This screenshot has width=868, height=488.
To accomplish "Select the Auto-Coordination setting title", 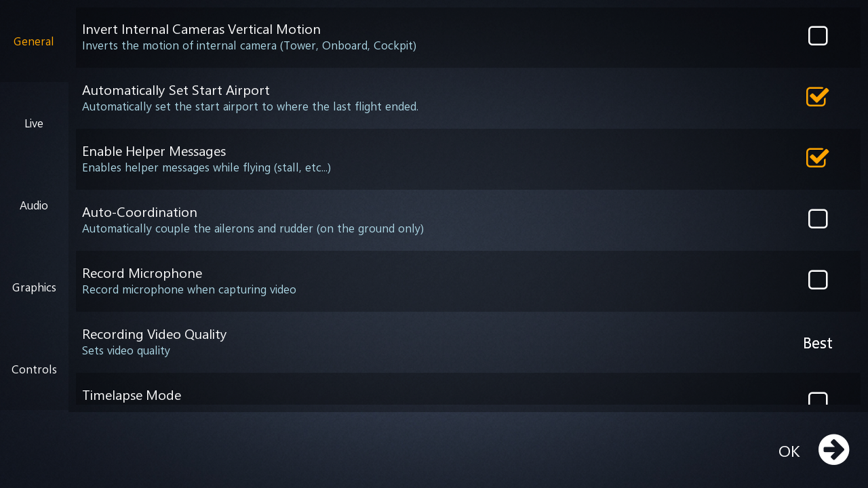I will pos(140,212).
